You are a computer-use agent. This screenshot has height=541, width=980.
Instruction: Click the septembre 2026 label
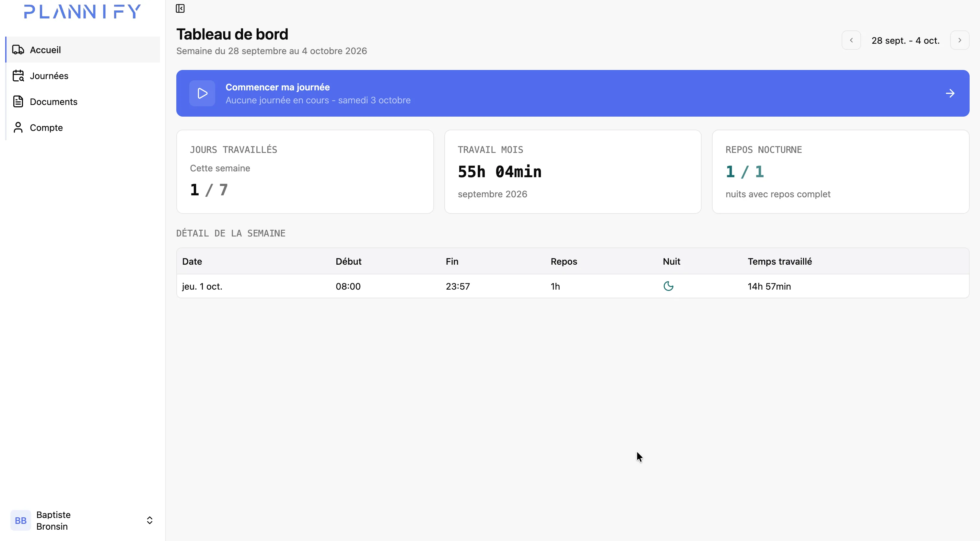click(492, 194)
